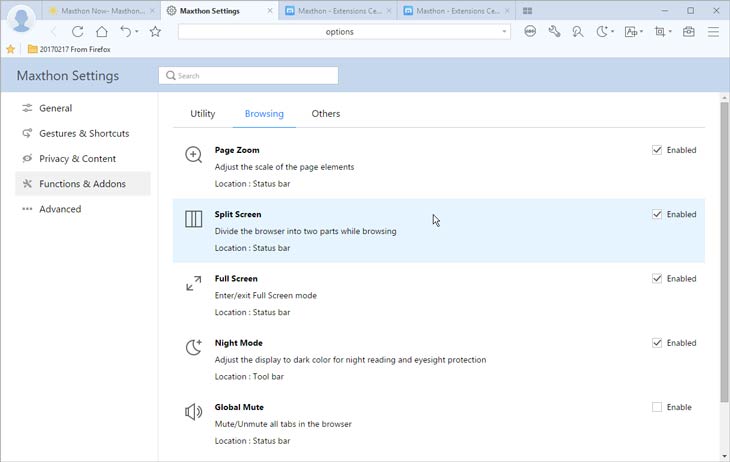
Task: Click the Maxthon Settings page heading
Action: [68, 75]
